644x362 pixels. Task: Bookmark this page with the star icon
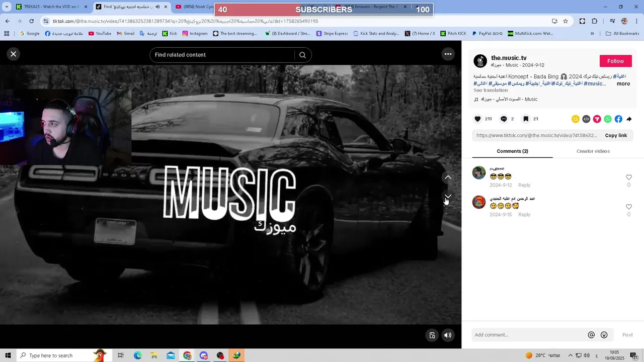(566, 21)
